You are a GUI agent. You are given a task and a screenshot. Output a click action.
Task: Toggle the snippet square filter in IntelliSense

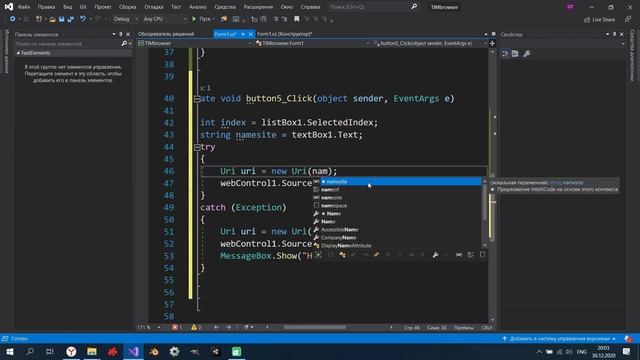[x=482, y=255]
